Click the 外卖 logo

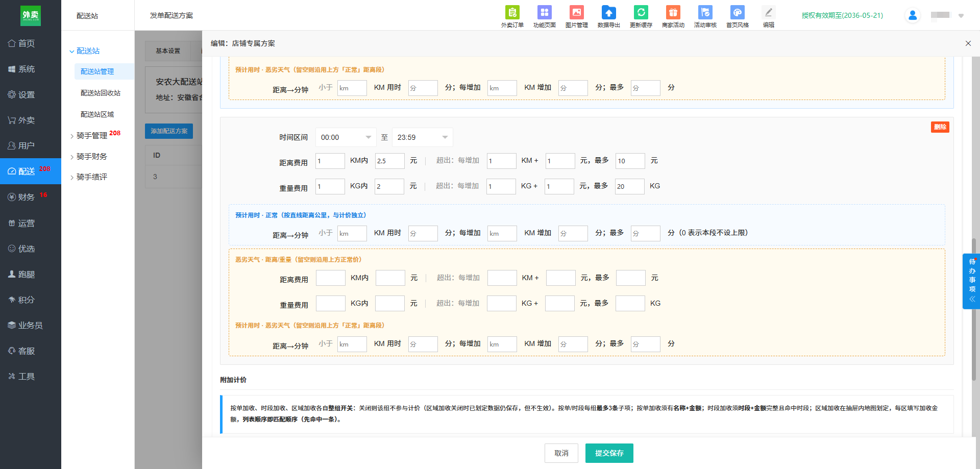coord(31,15)
